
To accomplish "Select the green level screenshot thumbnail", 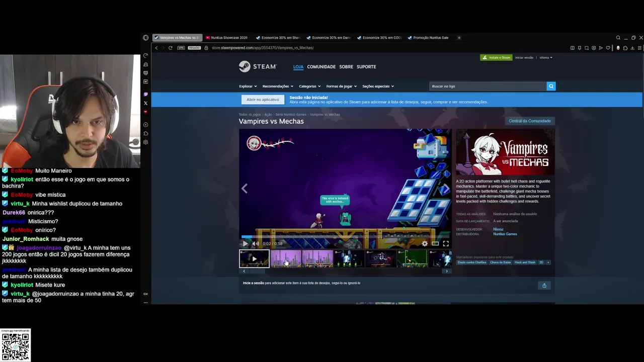I will tap(412, 258).
